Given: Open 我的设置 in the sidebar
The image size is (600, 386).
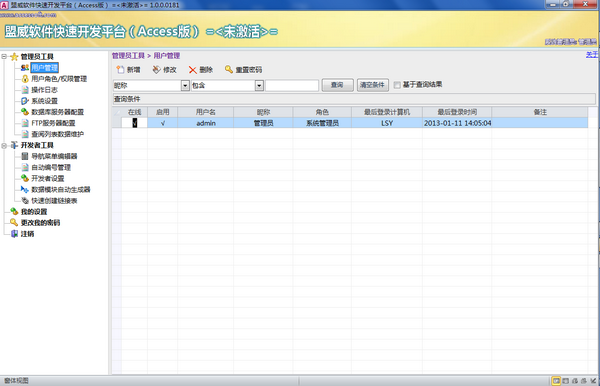Looking at the screenshot, I should pos(34,212).
